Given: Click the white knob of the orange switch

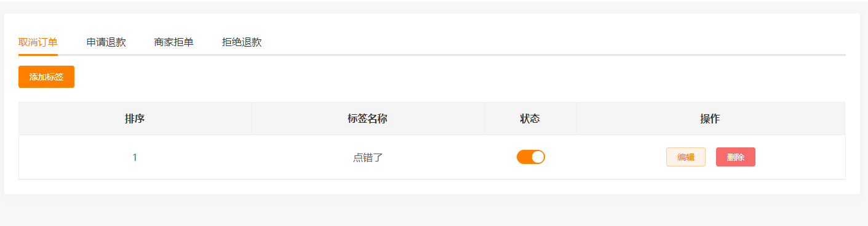Looking at the screenshot, I should 538,157.
